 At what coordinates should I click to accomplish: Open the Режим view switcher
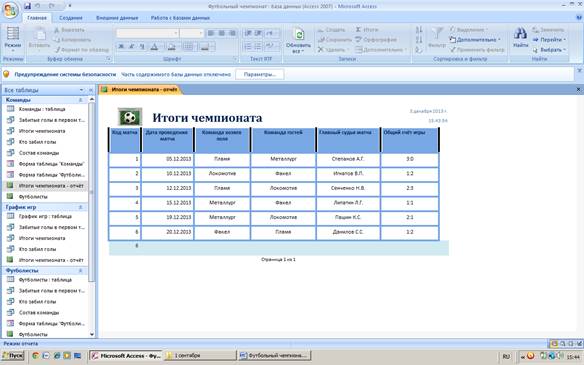[x=13, y=39]
